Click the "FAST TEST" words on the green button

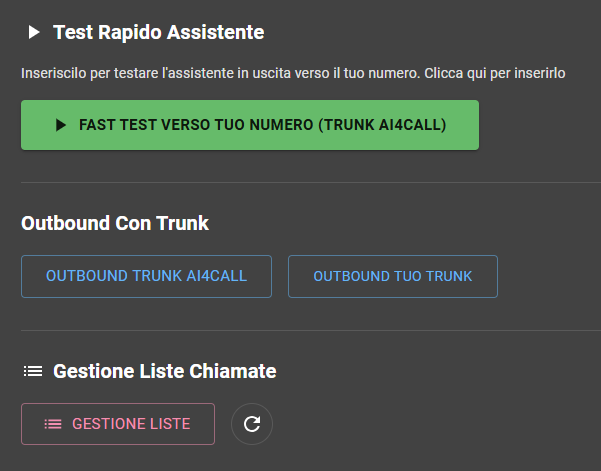click(x=116, y=125)
